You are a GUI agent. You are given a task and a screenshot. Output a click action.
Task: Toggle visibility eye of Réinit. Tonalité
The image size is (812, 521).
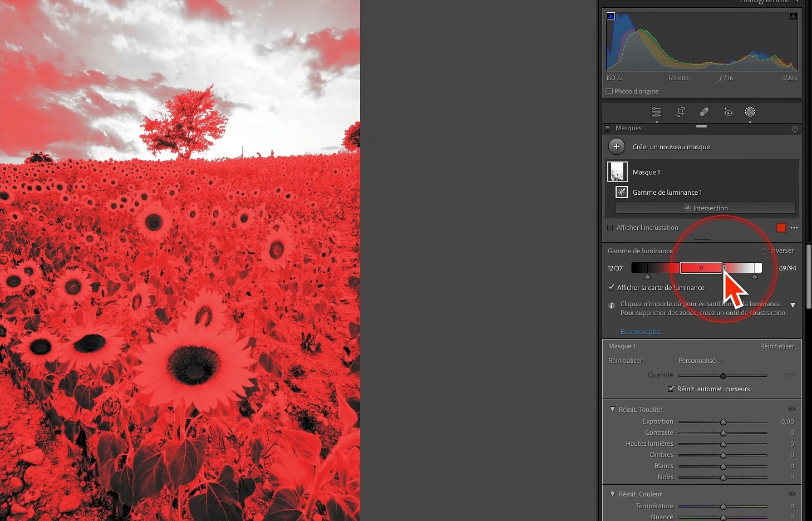point(792,409)
